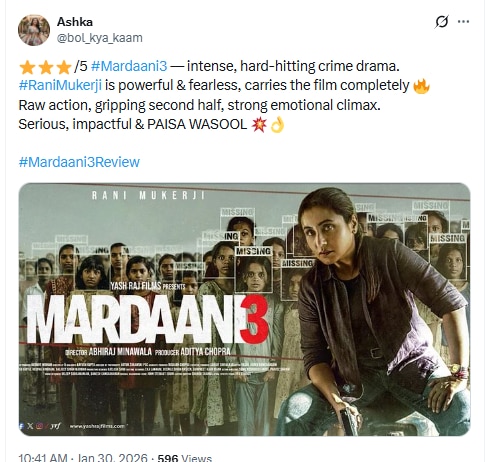Click the OK hand emoji
Viewport: 485px width, 462px height.
pos(277,125)
